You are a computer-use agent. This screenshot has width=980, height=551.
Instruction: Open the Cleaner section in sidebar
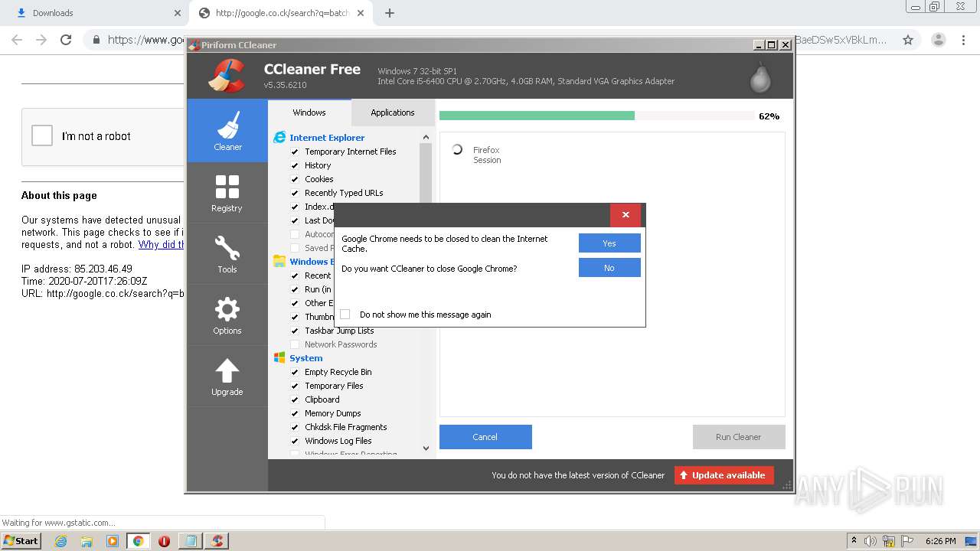(227, 131)
